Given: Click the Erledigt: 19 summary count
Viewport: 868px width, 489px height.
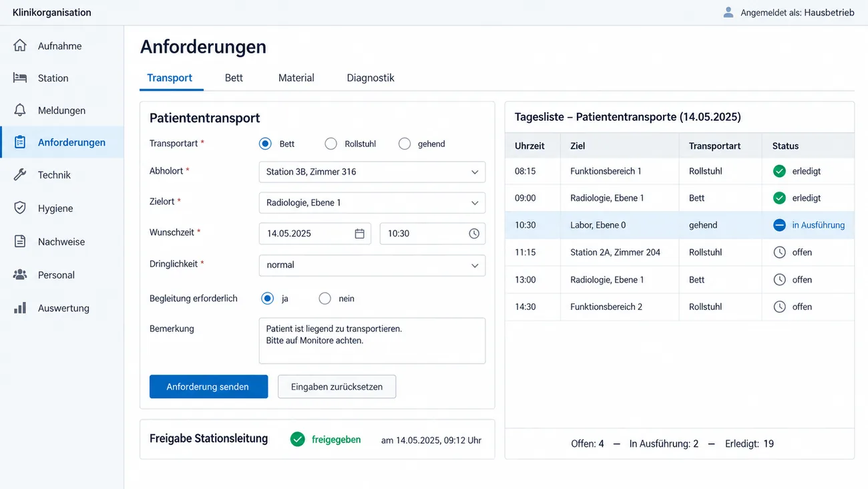Looking at the screenshot, I should point(750,444).
